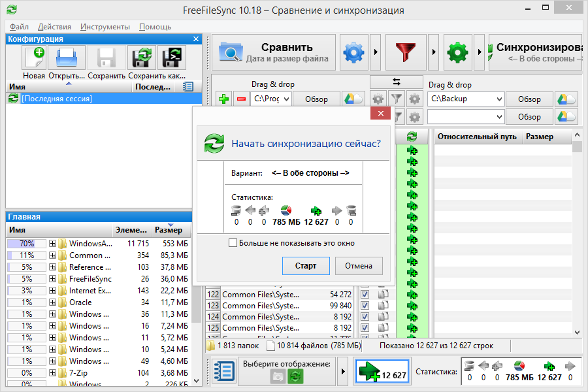Swap left and right sides

point(397,82)
